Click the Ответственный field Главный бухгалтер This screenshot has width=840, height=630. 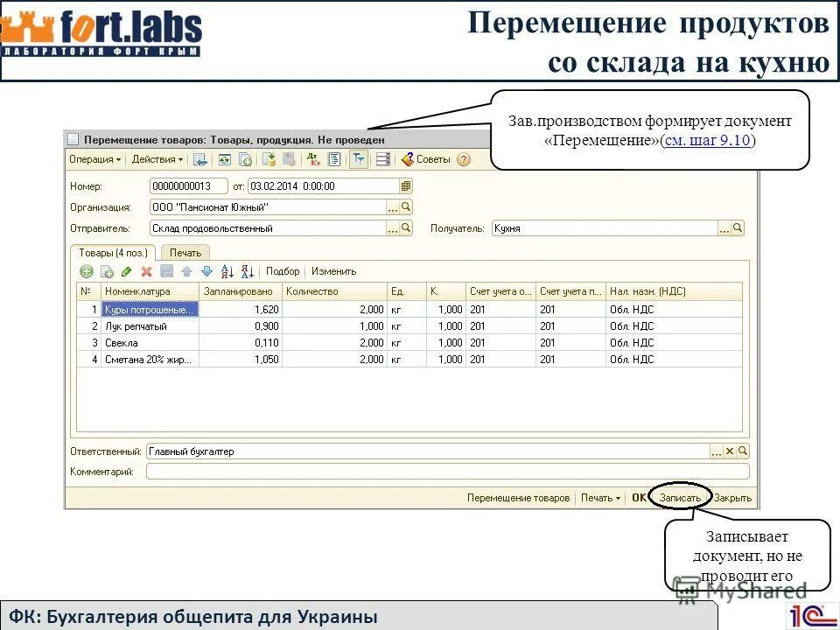pyautogui.click(x=428, y=451)
